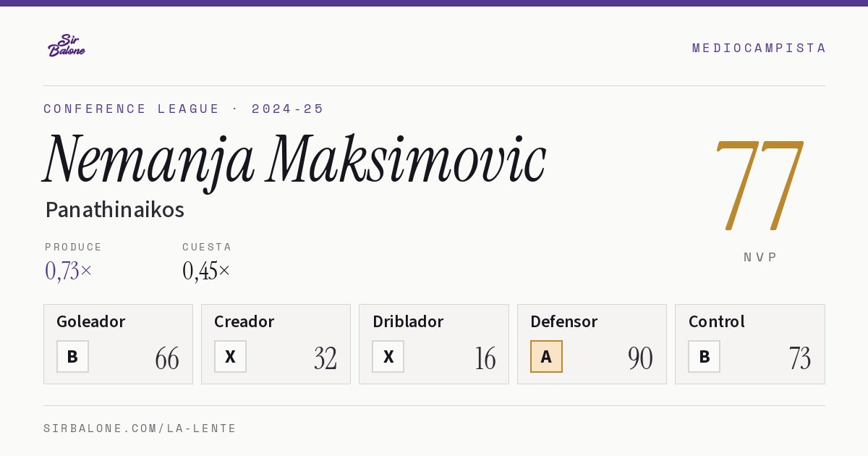Click the NVP label under rating

point(760,257)
